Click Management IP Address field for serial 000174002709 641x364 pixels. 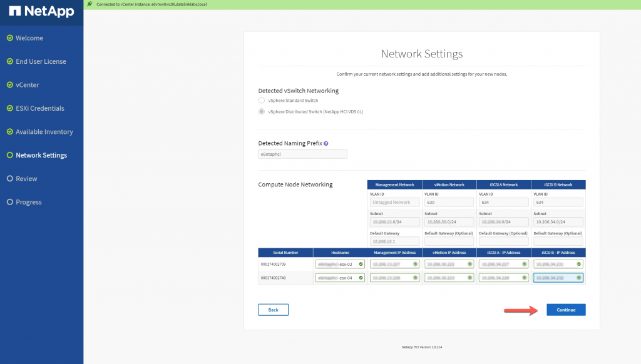tap(394, 265)
